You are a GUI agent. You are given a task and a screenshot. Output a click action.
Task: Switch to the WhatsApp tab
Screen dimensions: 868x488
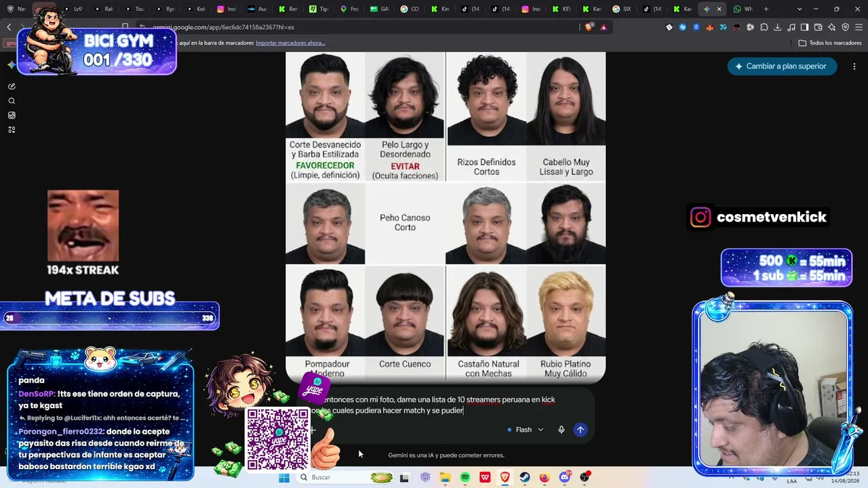[743, 9]
